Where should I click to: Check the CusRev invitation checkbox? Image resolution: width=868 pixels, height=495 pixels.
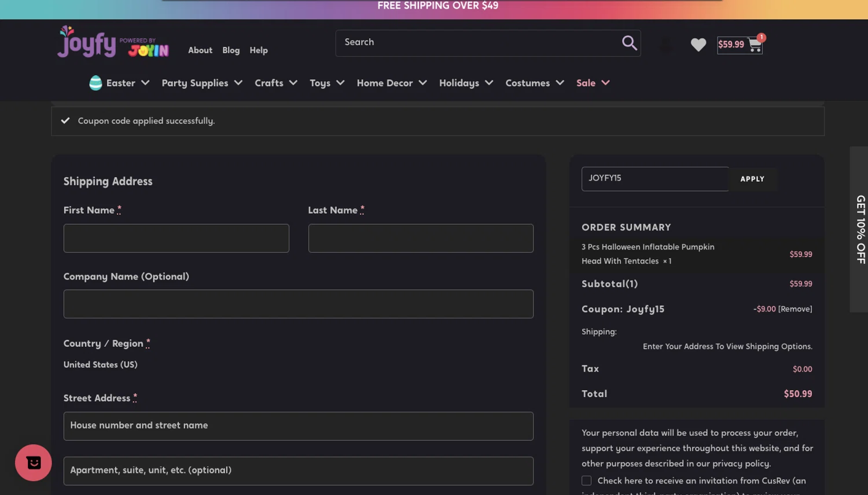(586, 481)
